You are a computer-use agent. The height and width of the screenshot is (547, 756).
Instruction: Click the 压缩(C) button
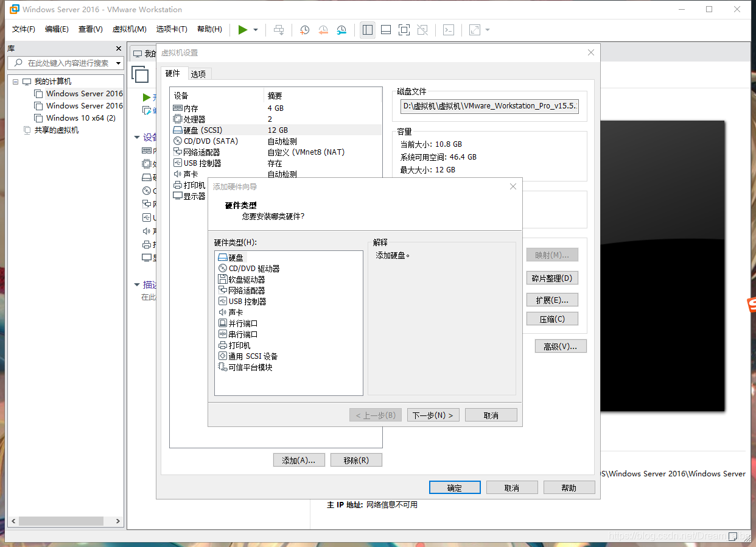[x=552, y=319]
